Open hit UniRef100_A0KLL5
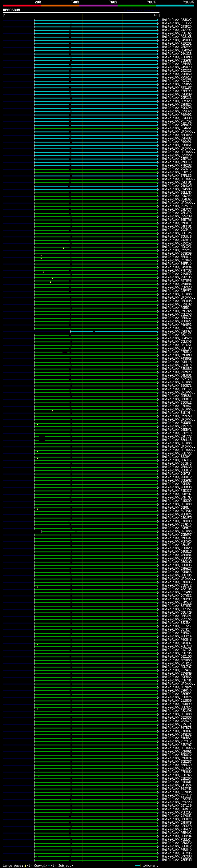 coord(176,362)
